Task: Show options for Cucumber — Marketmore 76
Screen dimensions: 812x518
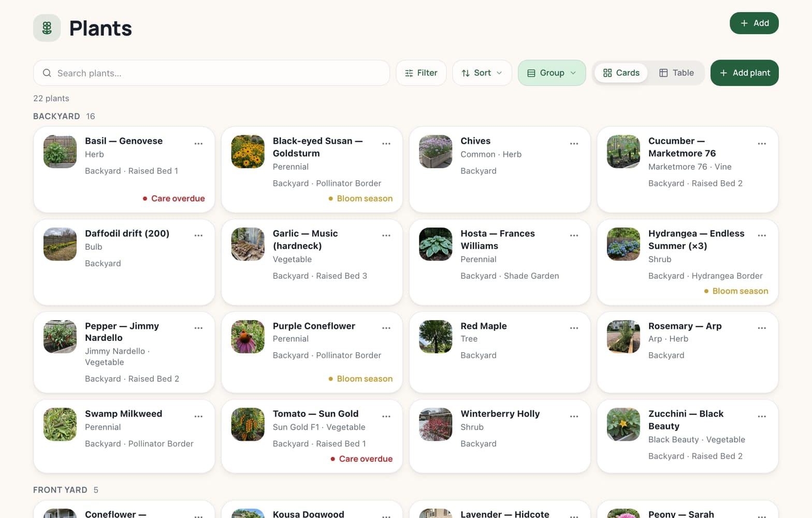Action: [x=762, y=143]
